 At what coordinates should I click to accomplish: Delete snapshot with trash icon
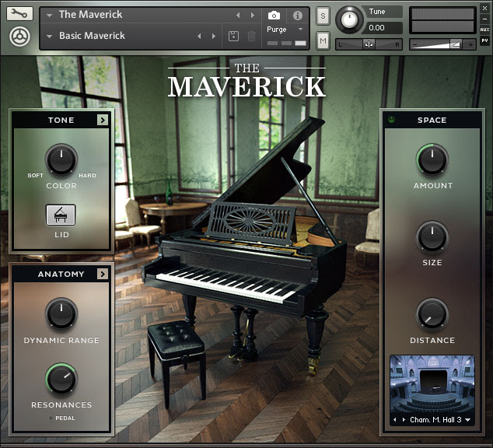click(251, 36)
